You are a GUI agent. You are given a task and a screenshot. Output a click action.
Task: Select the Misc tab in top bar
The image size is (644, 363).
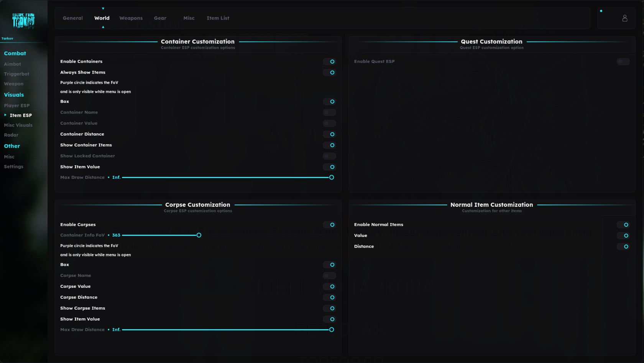(189, 18)
